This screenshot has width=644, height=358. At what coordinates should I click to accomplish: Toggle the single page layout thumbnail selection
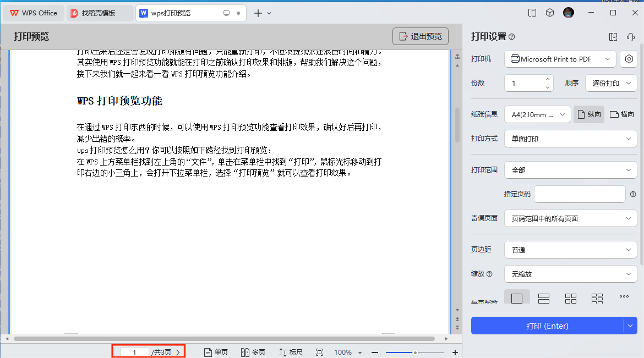(517, 298)
